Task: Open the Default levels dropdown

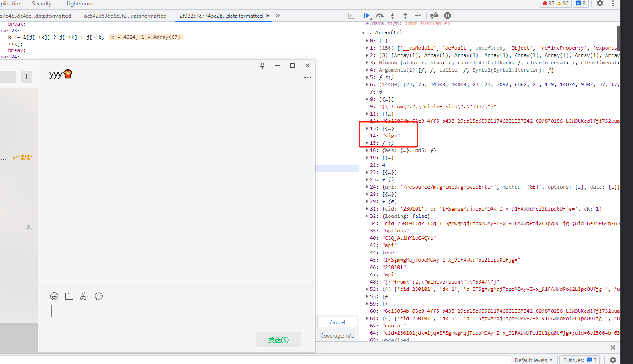Action: click(533, 360)
